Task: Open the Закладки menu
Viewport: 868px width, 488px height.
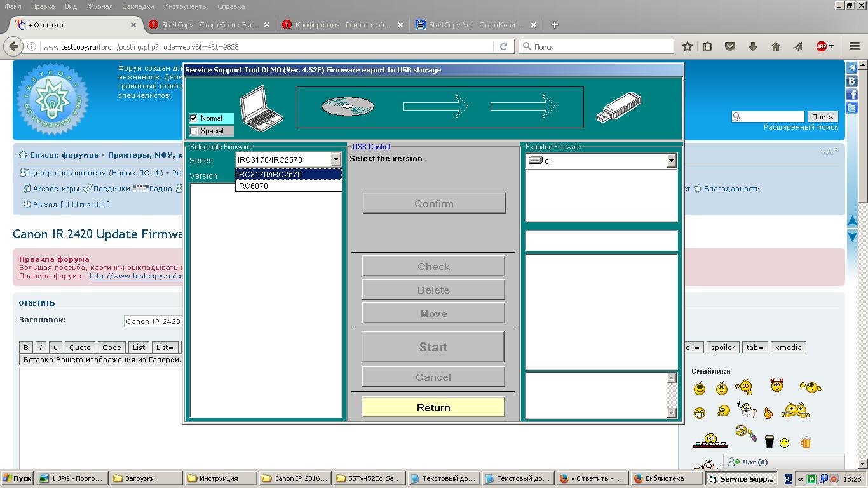Action: (138, 6)
